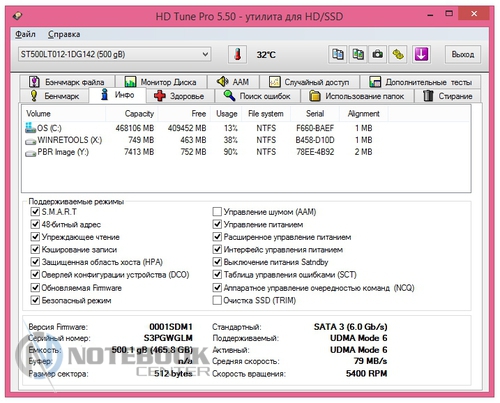Screen dimensions: 500x403
Task: Click the copy info to clipboard icon
Action: (337, 54)
